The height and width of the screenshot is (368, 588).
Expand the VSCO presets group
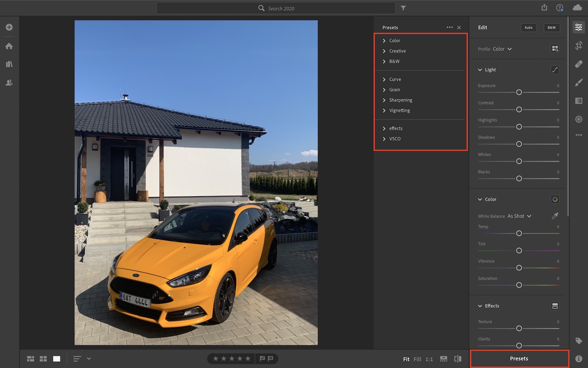click(x=395, y=139)
